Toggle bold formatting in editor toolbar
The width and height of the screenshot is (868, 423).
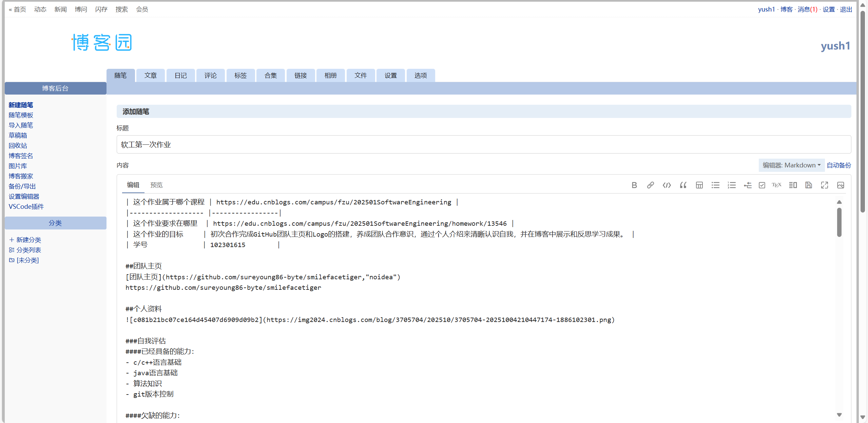coord(634,185)
